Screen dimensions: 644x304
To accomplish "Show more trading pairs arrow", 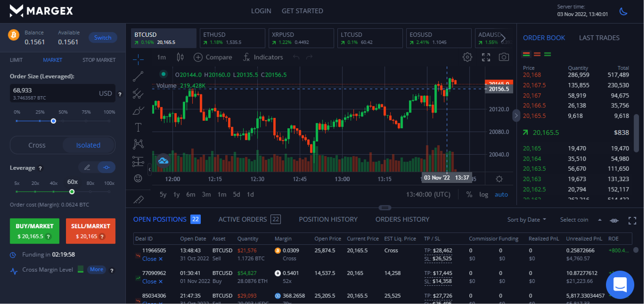I will (503, 38).
